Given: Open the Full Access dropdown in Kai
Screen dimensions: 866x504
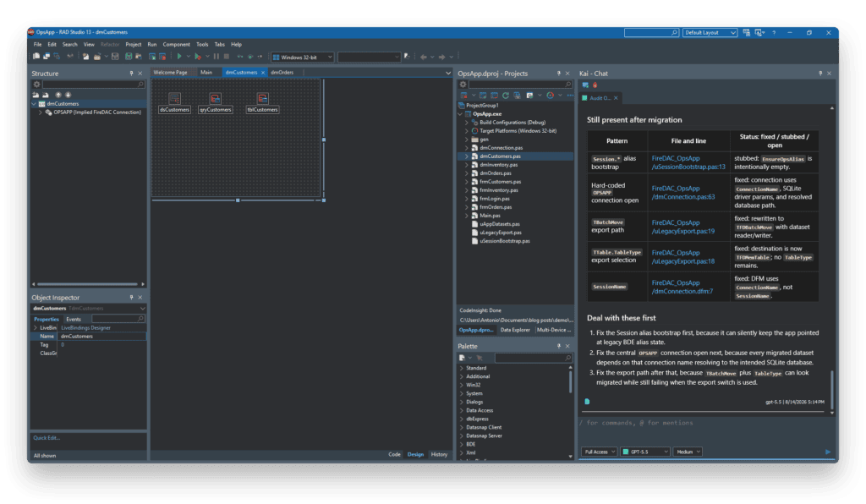Looking at the screenshot, I should click(x=600, y=452).
